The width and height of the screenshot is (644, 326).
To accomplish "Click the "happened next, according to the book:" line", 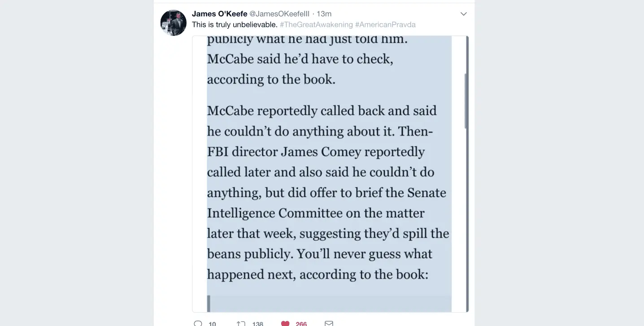I will click(318, 274).
